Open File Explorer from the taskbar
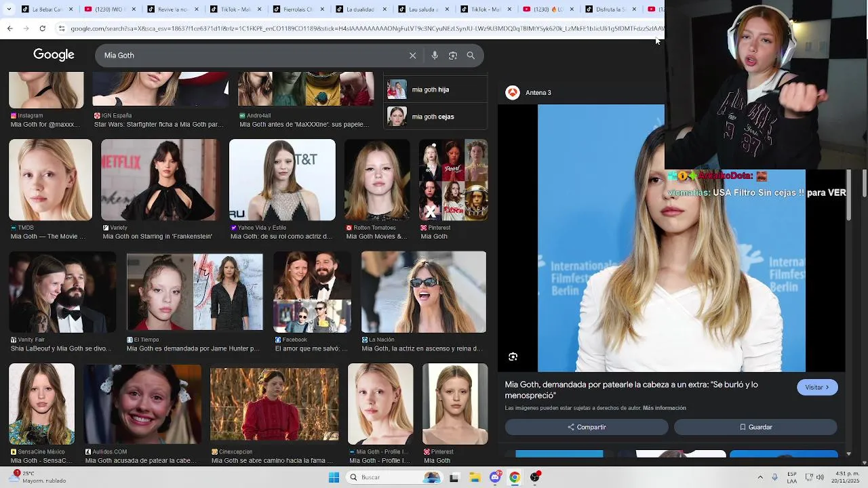Image resolution: width=868 pixels, height=488 pixels. pos(475,477)
